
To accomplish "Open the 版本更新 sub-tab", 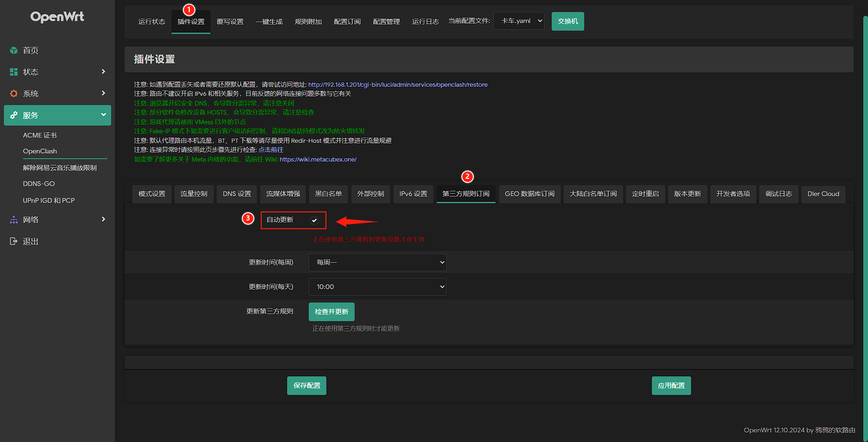I will point(688,194).
